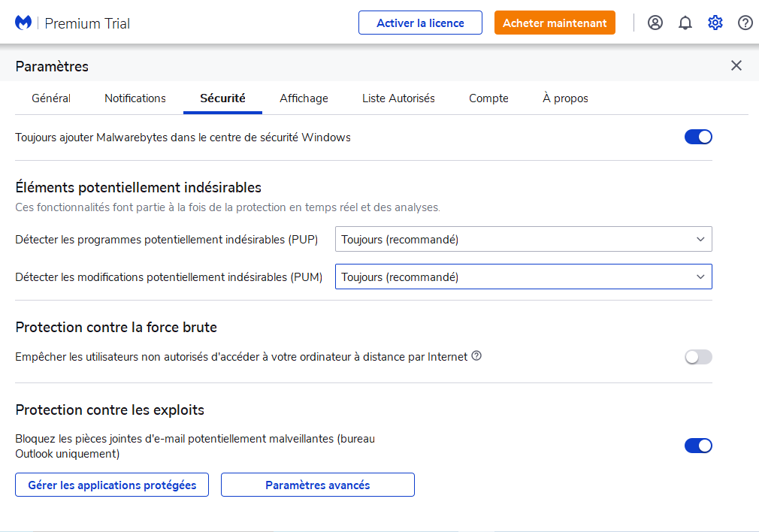This screenshot has height=532, width=759.
Task: Open the Affichage tab
Action: 304,98
